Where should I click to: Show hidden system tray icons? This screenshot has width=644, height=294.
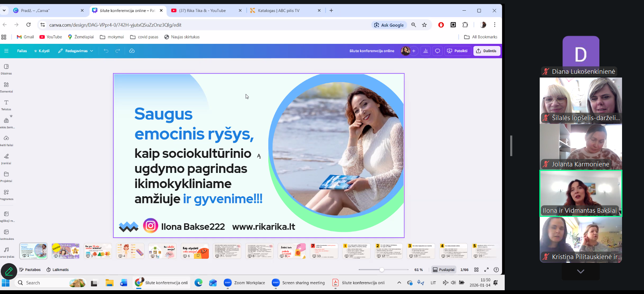[399, 283]
